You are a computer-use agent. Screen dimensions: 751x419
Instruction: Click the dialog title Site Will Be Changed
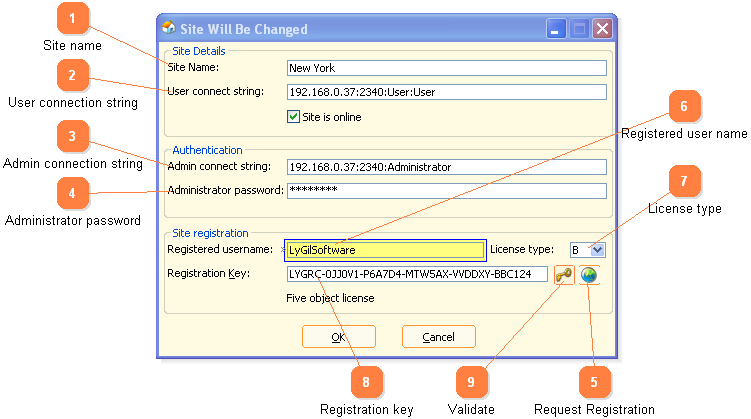244,29
